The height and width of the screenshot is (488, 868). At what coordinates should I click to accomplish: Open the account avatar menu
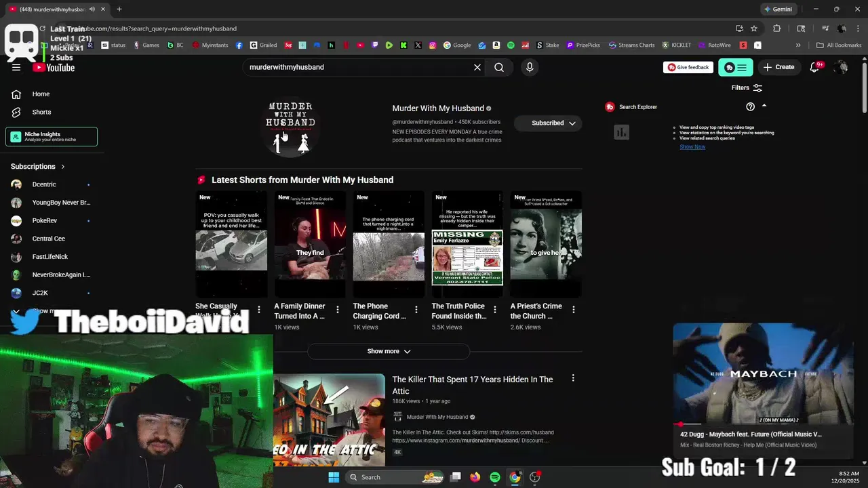tap(841, 67)
